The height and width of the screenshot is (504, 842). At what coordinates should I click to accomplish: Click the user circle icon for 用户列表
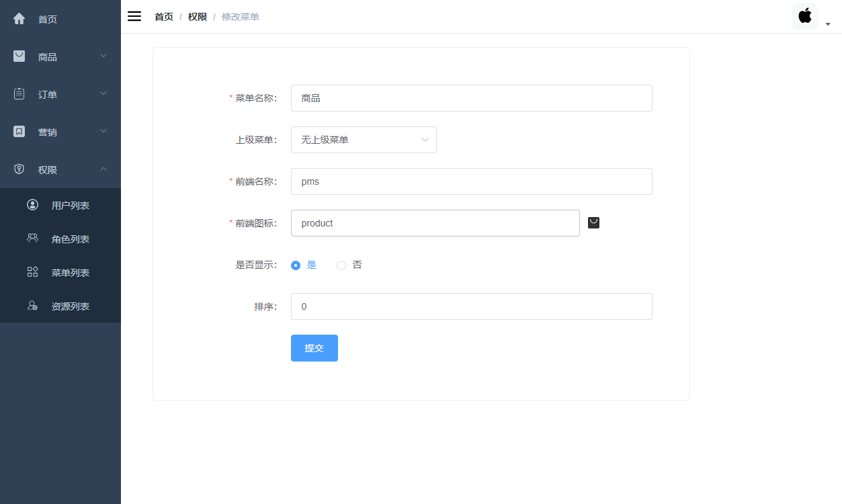click(x=32, y=204)
